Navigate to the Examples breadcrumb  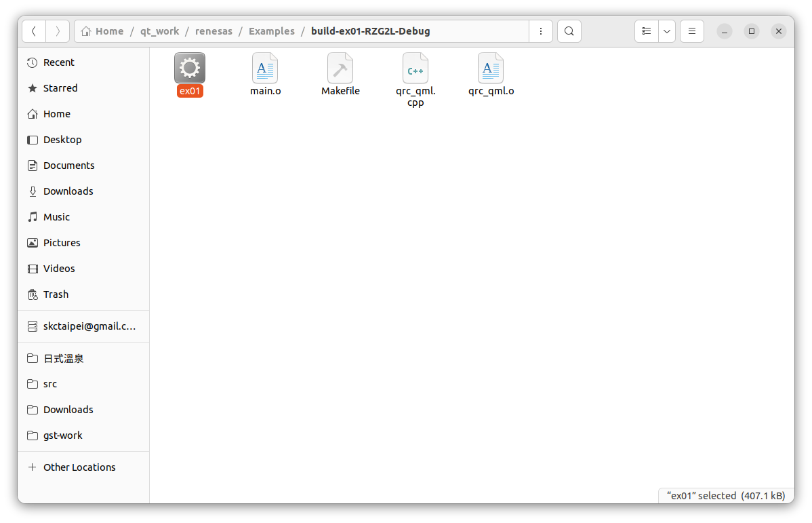[271, 31]
